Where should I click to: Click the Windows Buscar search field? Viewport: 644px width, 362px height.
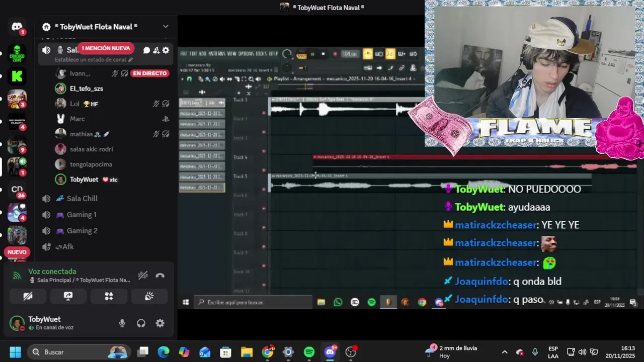[78, 352]
